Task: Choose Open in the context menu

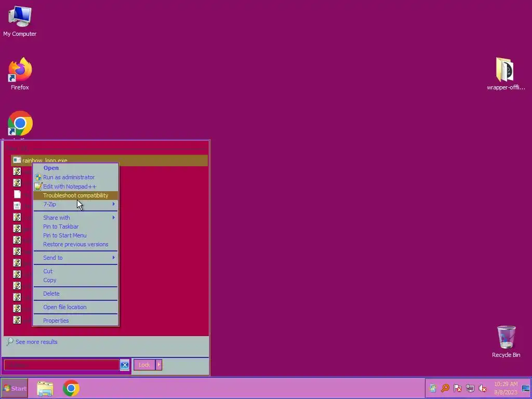Action: tap(76, 168)
